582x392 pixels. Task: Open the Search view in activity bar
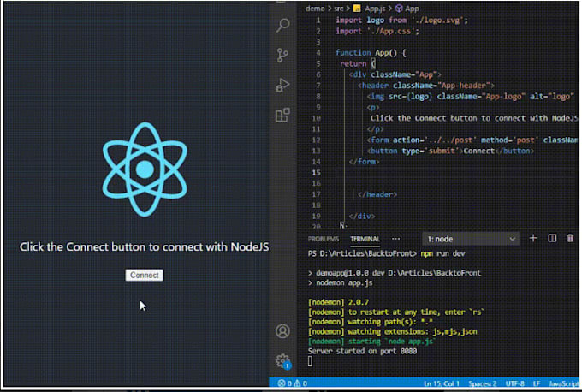(x=282, y=25)
